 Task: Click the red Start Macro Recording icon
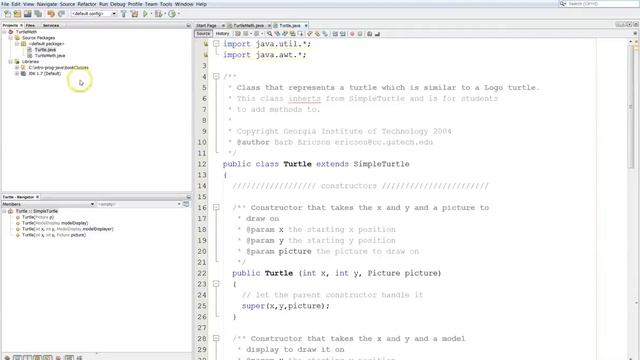[x=352, y=34]
